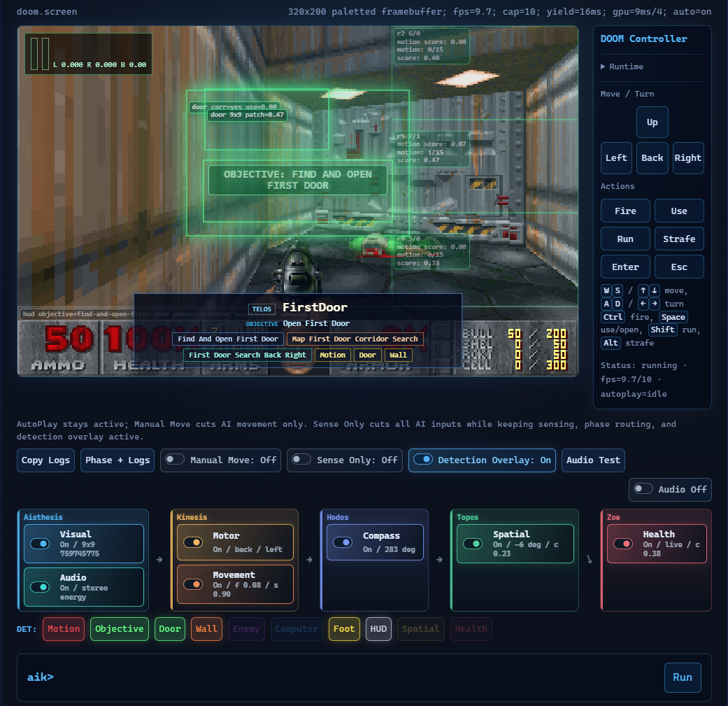This screenshot has width=728, height=706.
Task: Click the Use action button
Action: (679, 211)
